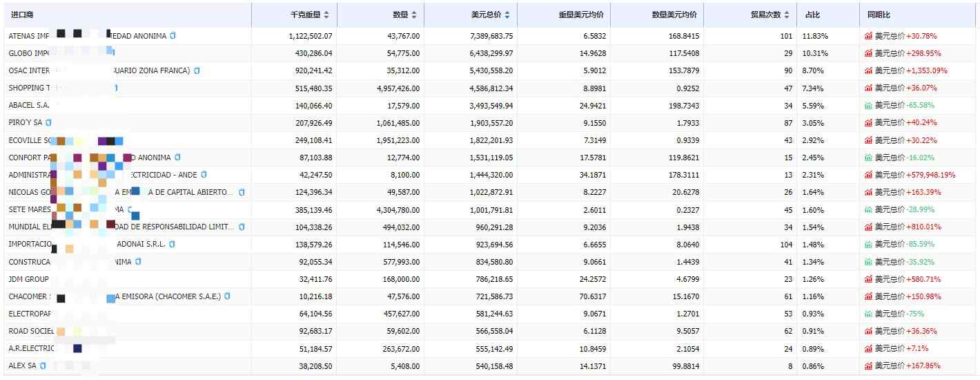Open 美元总价 +7.1% year-over-year link
The height and width of the screenshot is (380, 980).
pos(902,348)
